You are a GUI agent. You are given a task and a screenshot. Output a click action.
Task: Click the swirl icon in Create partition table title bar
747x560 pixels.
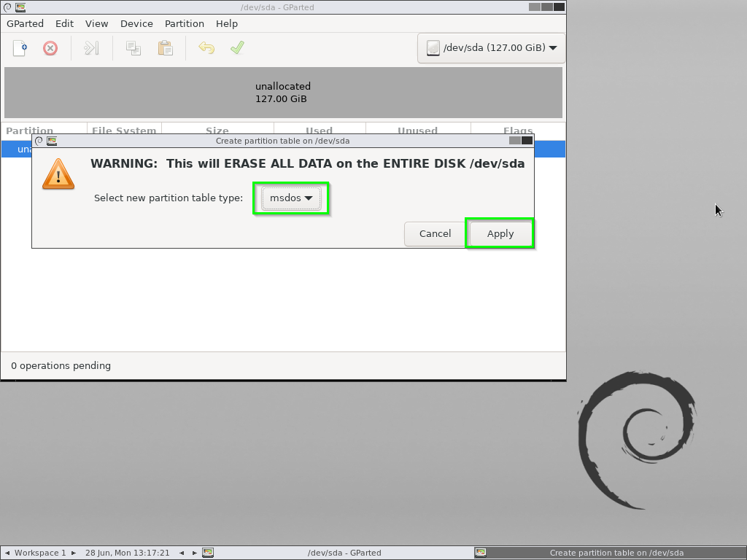point(39,141)
